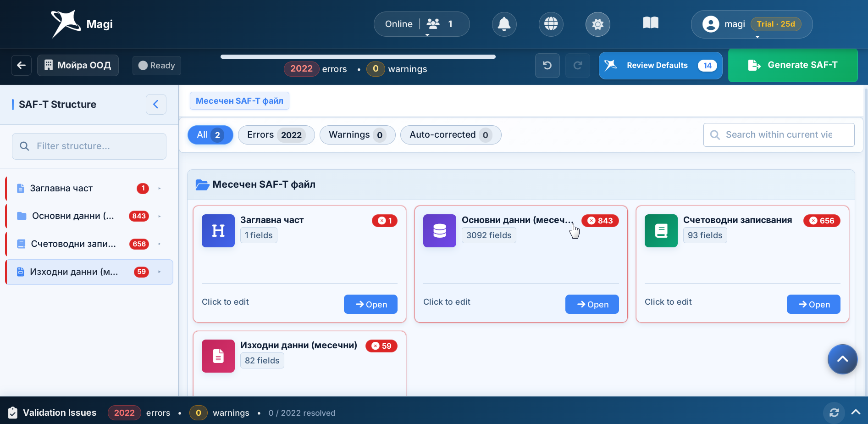Open the language globe menu
This screenshot has width=868, height=424.
click(551, 24)
